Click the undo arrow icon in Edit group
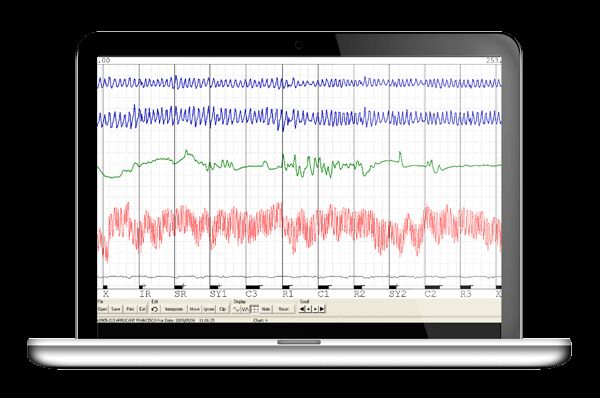 pos(155,309)
